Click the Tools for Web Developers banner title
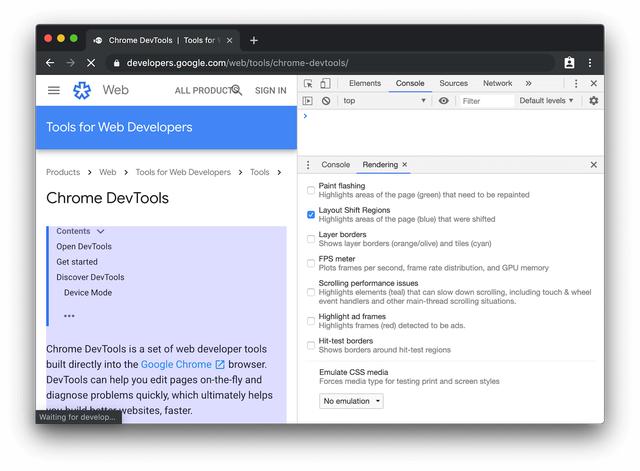This screenshot has width=640, height=471. point(119,127)
